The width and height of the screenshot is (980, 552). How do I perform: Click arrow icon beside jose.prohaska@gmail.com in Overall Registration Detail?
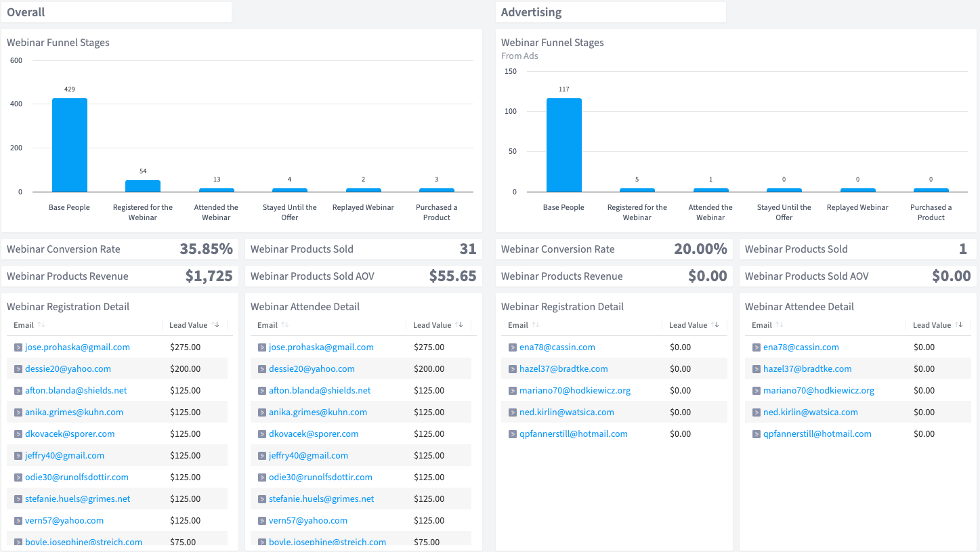pyautogui.click(x=18, y=347)
